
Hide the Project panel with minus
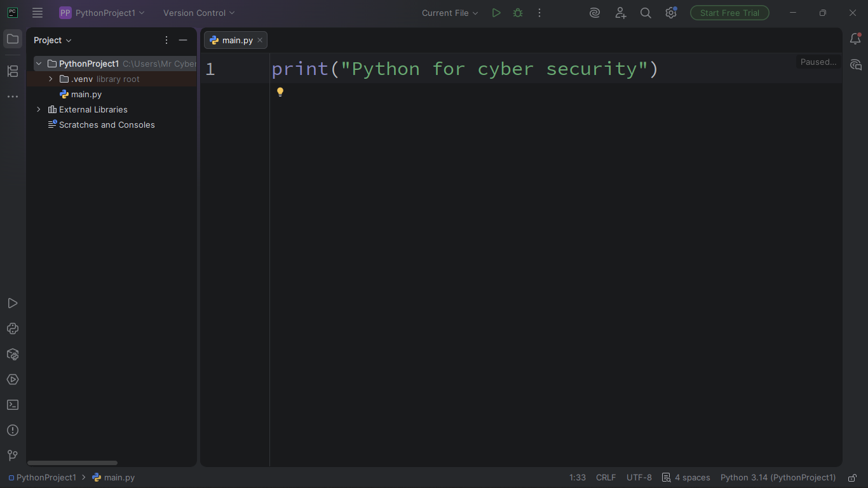[x=183, y=40]
